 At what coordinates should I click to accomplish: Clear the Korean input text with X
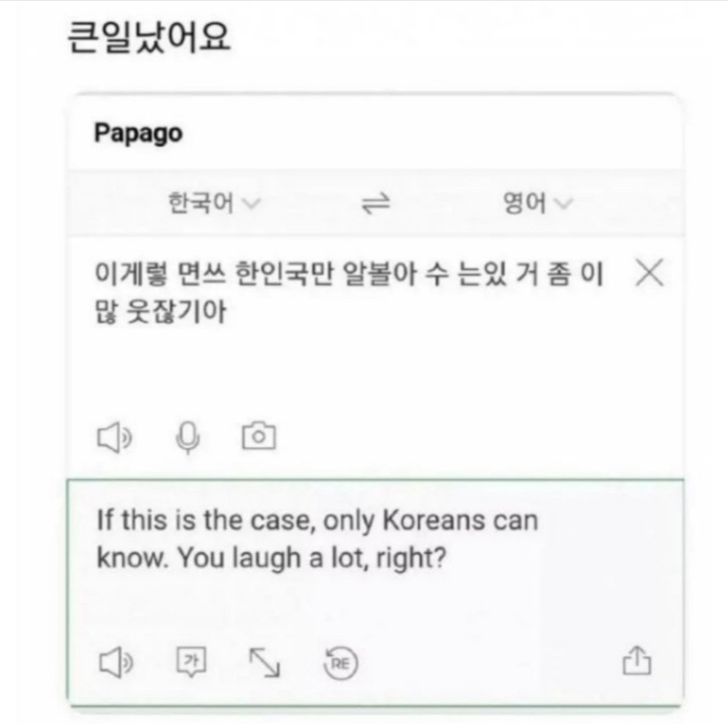pyautogui.click(x=649, y=273)
